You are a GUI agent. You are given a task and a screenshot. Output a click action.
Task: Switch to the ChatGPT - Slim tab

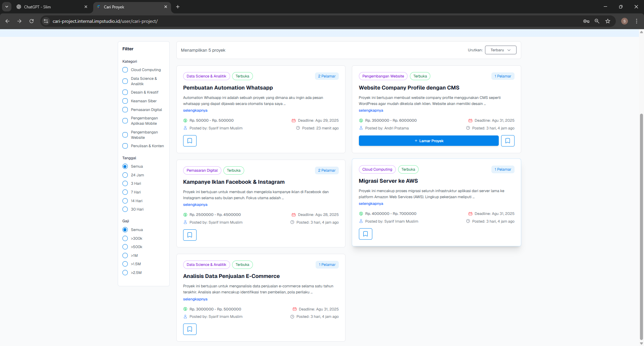click(x=50, y=7)
